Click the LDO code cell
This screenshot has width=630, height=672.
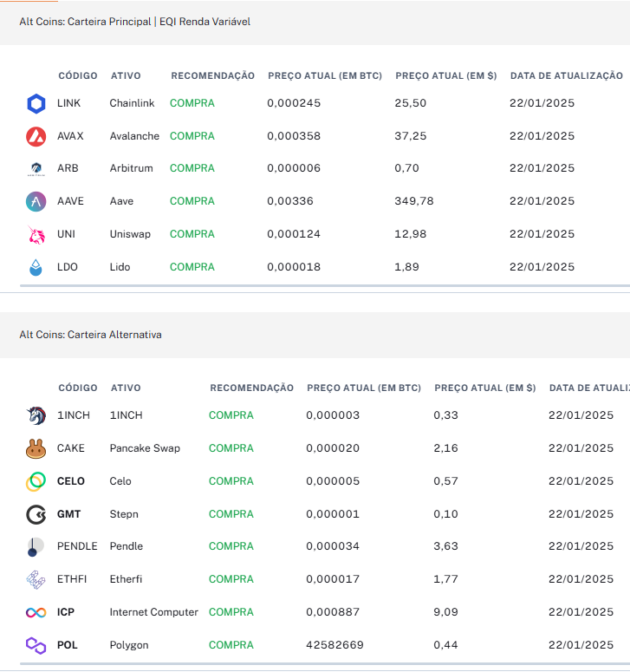coord(68,267)
